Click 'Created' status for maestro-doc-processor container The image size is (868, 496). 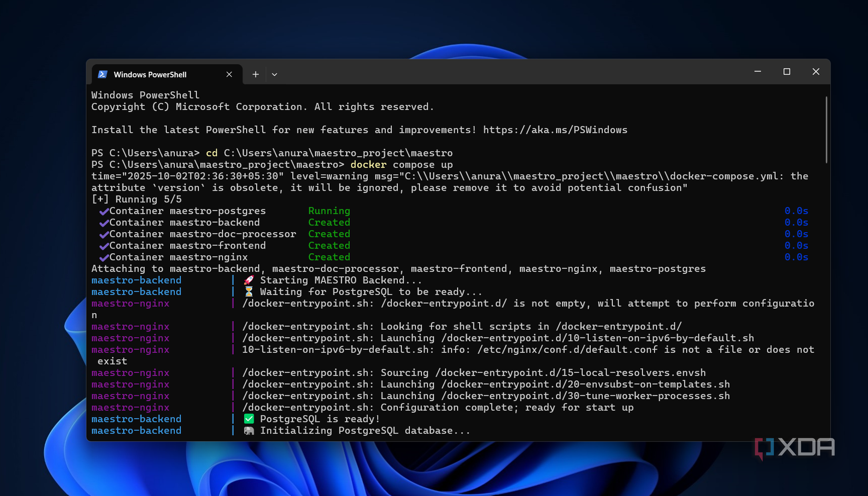click(x=329, y=234)
